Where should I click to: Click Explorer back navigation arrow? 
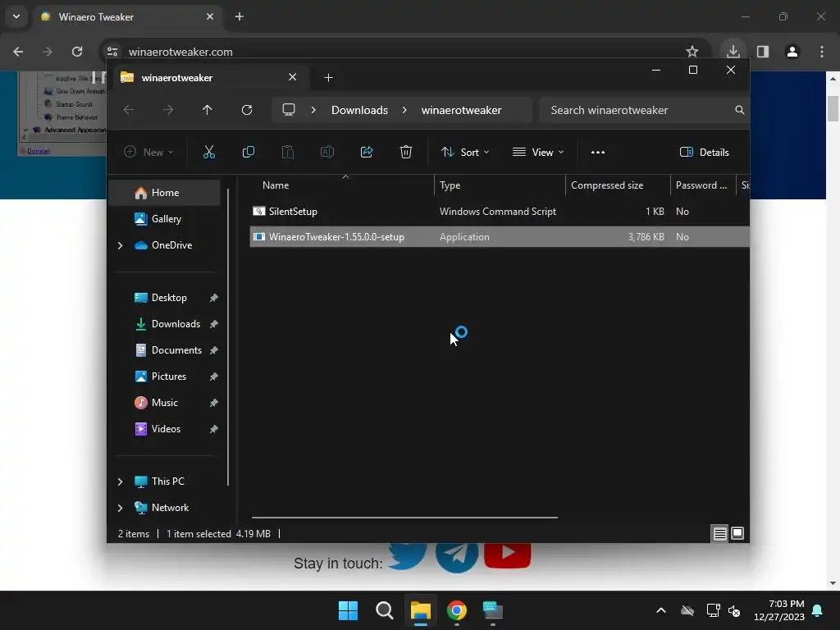(129, 110)
